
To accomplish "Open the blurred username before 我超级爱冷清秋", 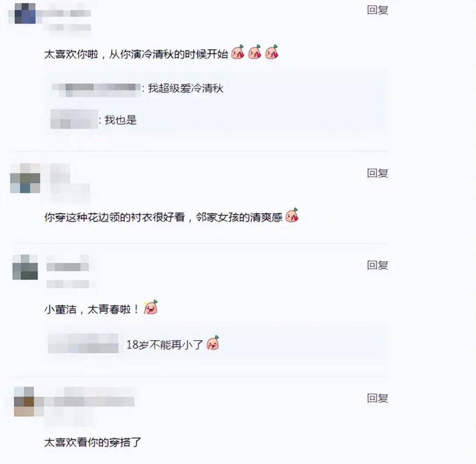I will 97,89.
